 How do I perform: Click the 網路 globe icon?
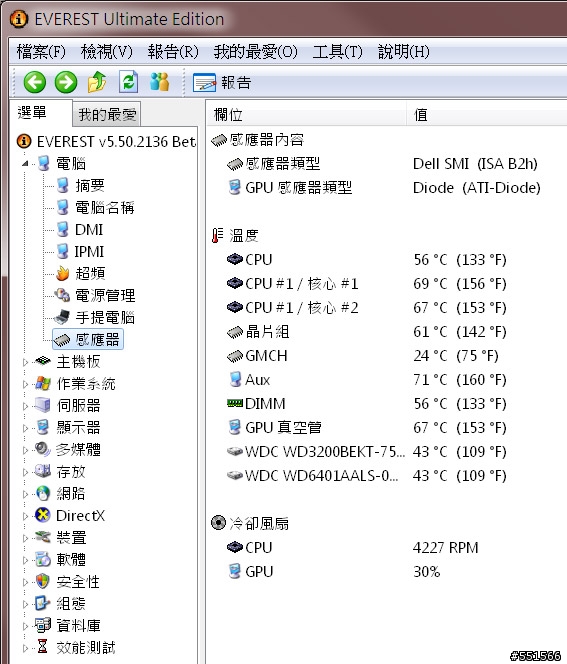pos(43,493)
